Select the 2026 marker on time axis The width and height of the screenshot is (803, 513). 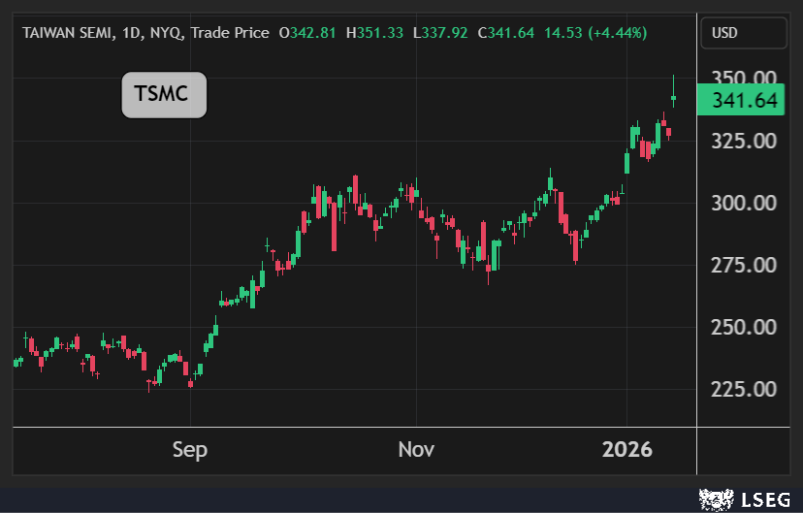point(627,450)
